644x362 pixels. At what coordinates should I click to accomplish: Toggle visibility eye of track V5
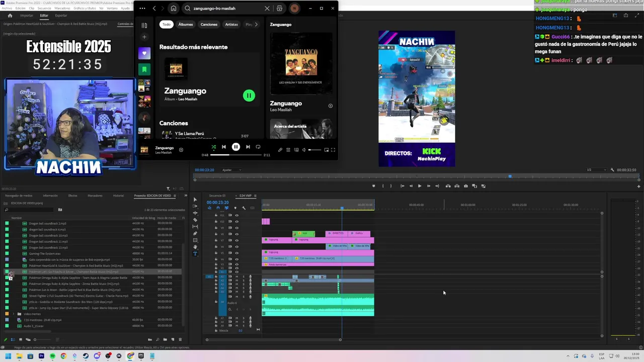(x=237, y=253)
